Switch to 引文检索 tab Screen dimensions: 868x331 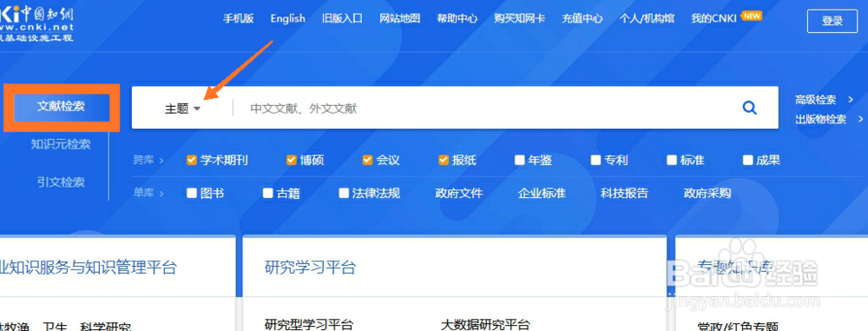point(61,182)
